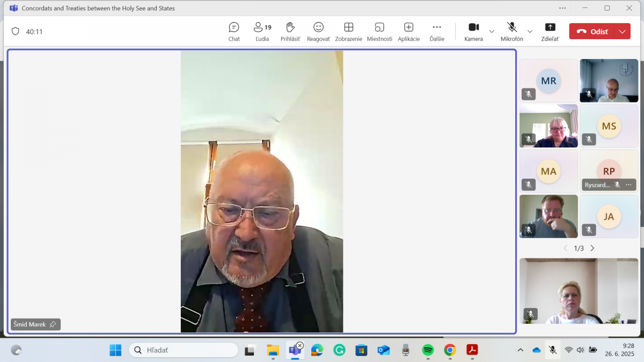The image size is (644, 362).
Task: Open Outlook from taskbar
Action: pyautogui.click(x=383, y=350)
